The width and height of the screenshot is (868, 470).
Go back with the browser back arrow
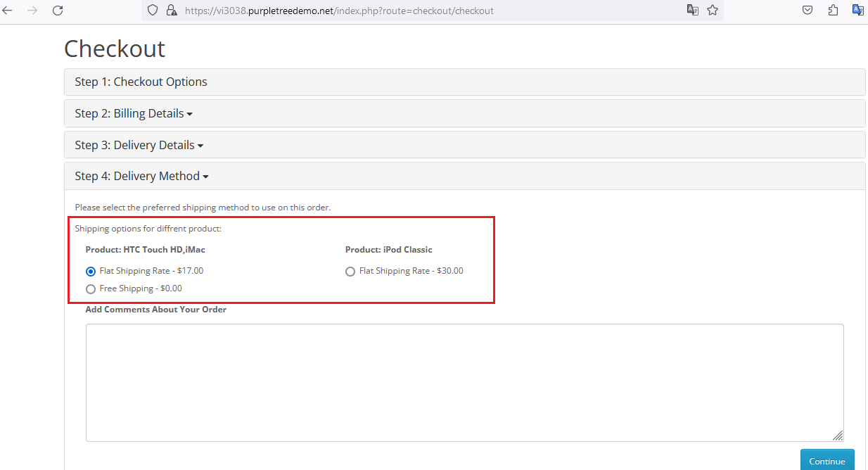(8, 11)
